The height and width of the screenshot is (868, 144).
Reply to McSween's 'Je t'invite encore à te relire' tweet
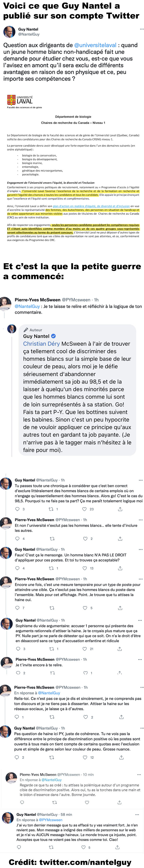point(18,673)
